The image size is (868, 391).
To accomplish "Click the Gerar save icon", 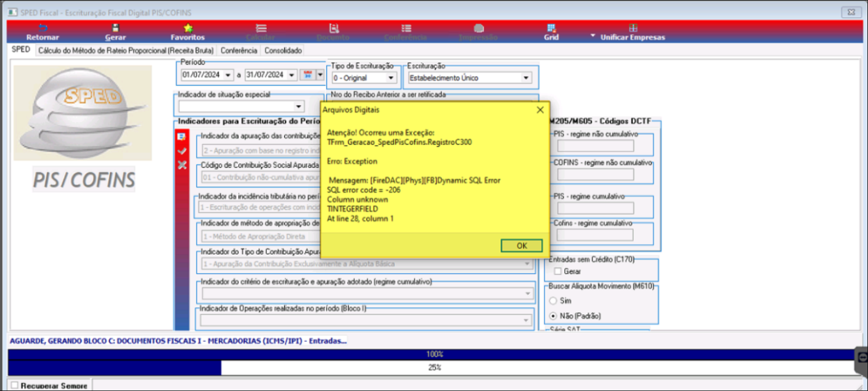I will click(x=115, y=28).
